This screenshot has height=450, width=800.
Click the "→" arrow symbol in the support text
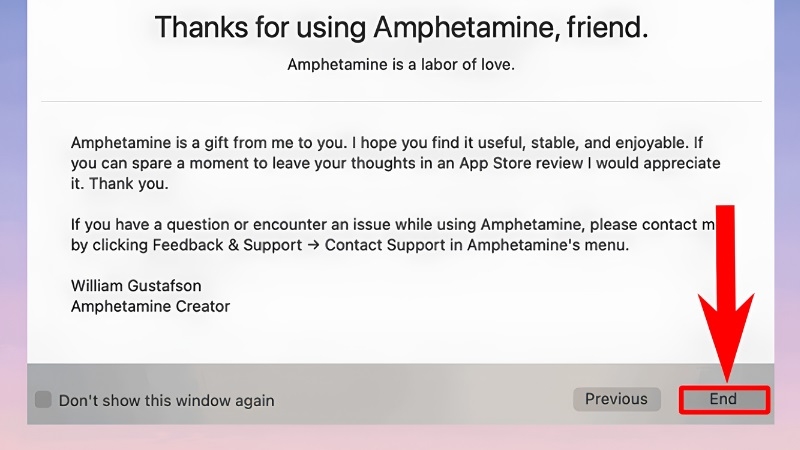point(313,245)
